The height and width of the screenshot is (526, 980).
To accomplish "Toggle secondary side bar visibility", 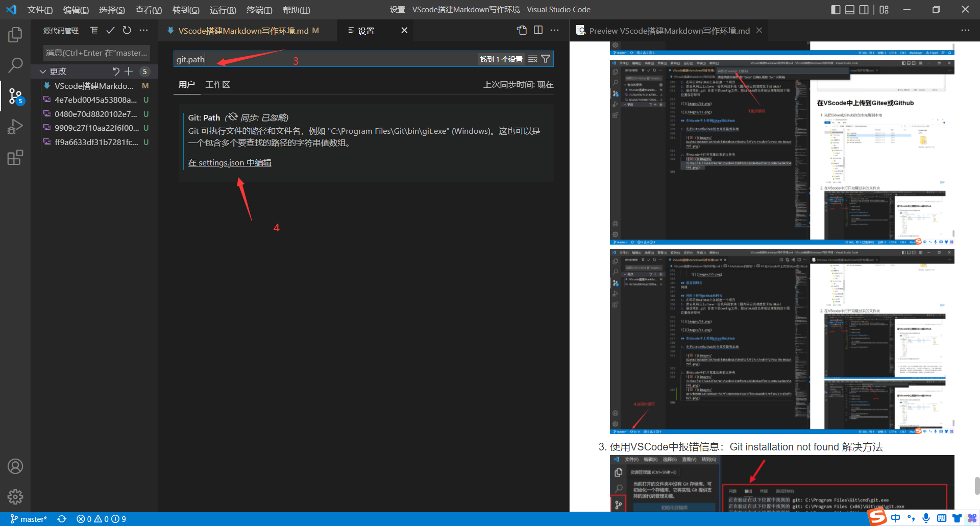I will pos(864,10).
